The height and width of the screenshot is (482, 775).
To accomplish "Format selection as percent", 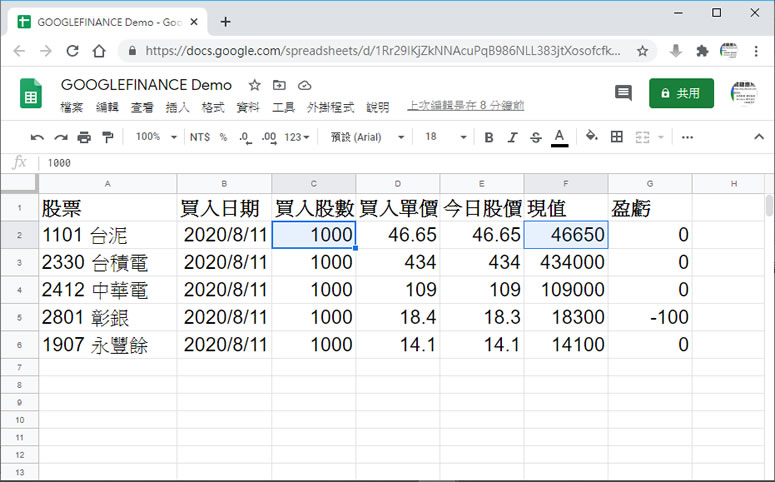I will [x=223, y=137].
